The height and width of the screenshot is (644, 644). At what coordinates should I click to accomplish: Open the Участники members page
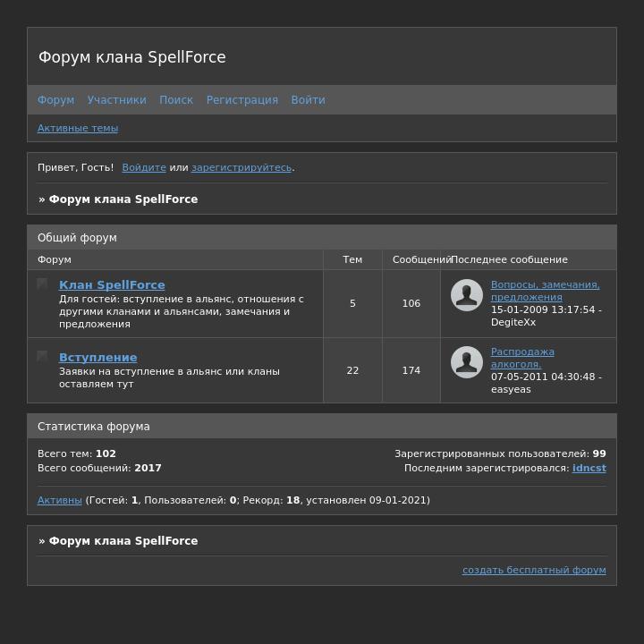tap(117, 100)
